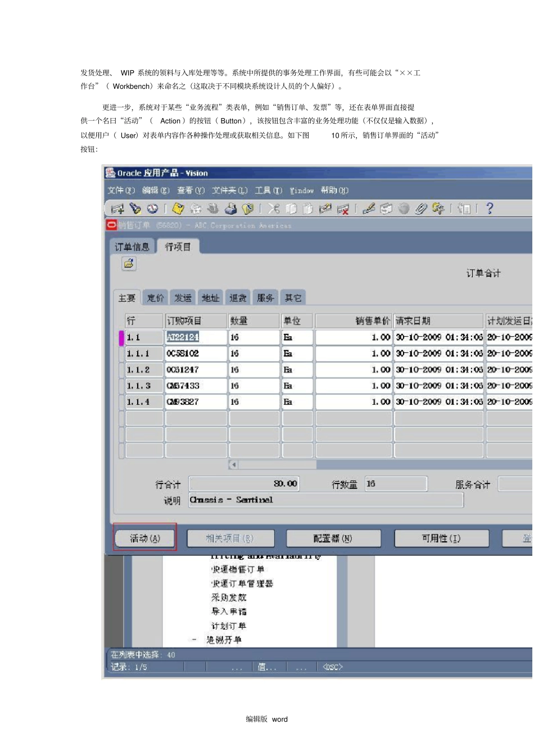Switch to the 订单信息 tab
The image size is (534, 756).
[x=132, y=247]
